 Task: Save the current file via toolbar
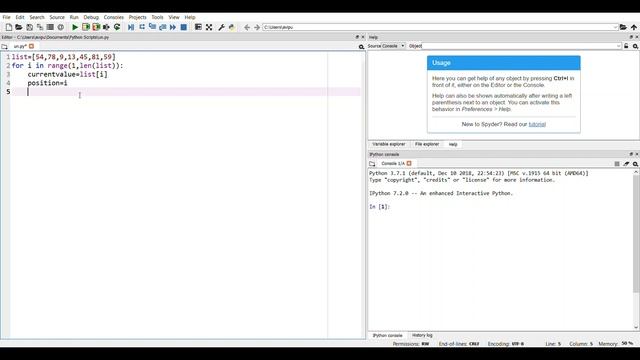pyautogui.click(x=29, y=27)
